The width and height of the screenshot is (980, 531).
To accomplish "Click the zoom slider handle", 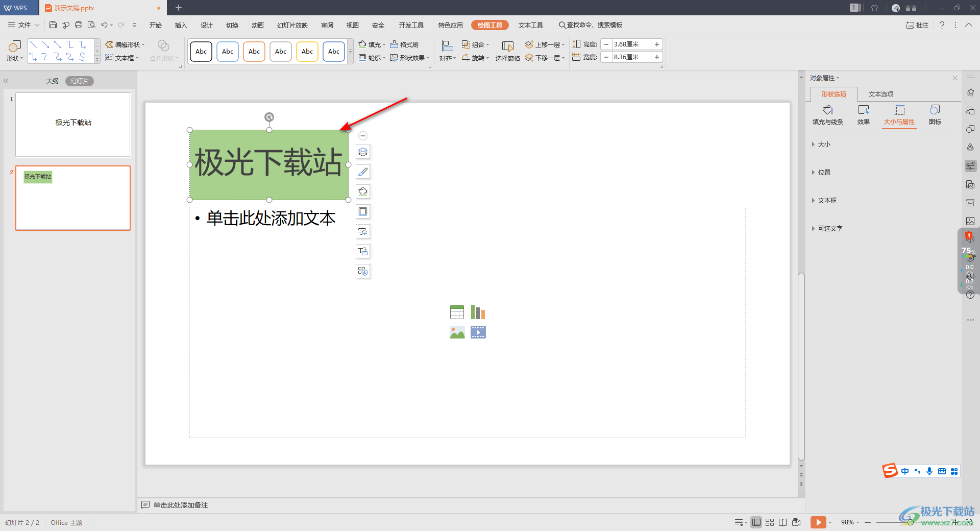I will click(x=910, y=522).
